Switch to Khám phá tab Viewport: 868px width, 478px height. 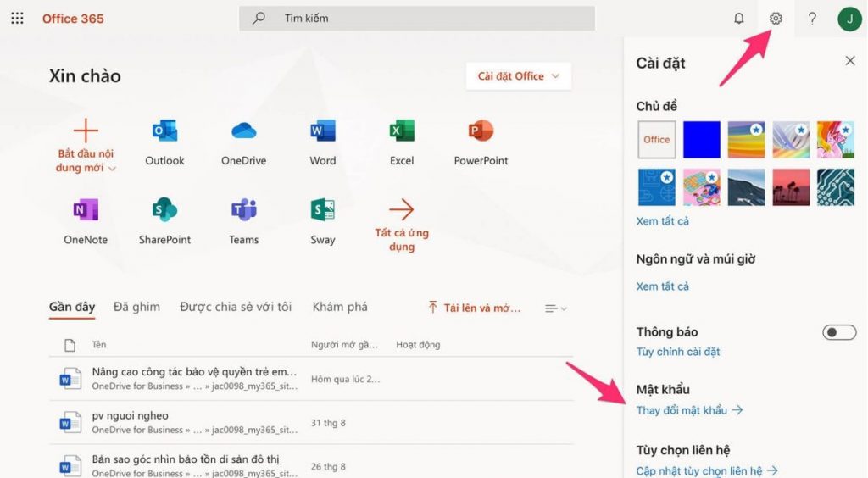(x=340, y=307)
